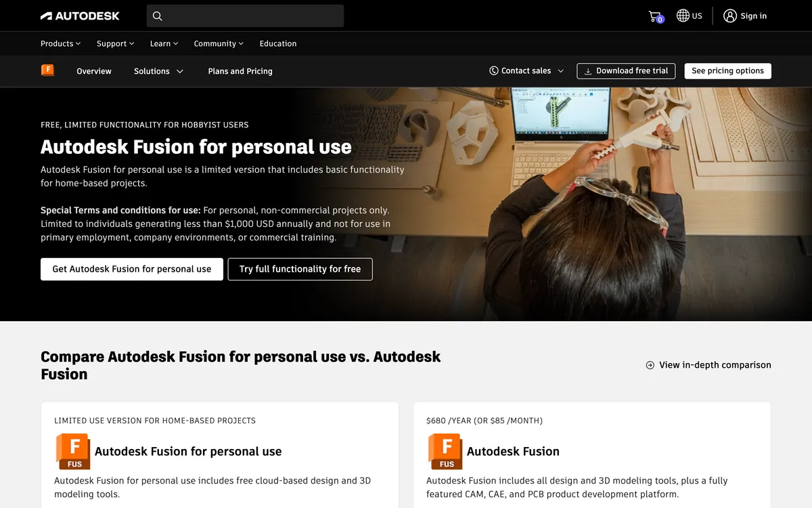Click 'Special Terms and conditions for use' text
The image size is (812, 508).
click(x=120, y=211)
